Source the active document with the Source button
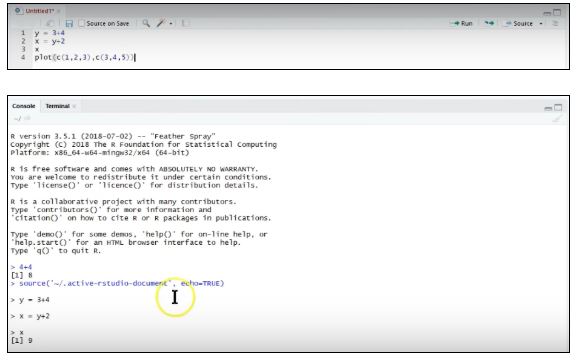Image resolution: width=577 pixels, height=361 pixels. click(x=519, y=24)
